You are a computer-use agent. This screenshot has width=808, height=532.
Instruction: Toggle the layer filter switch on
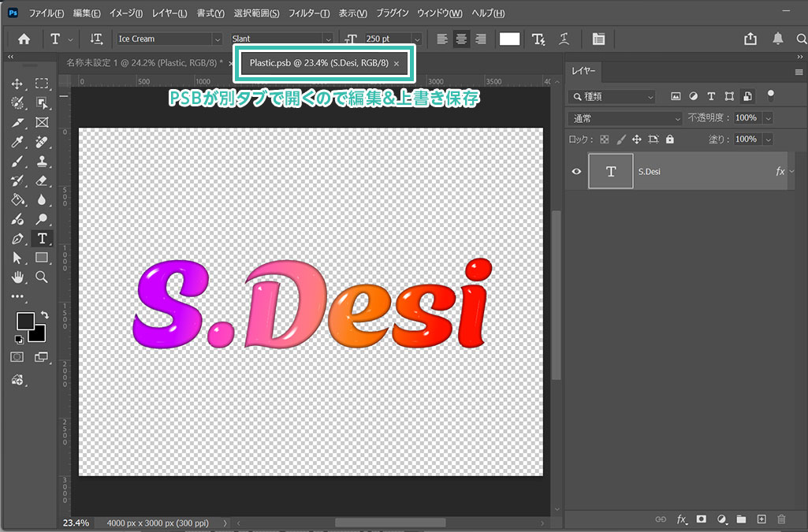click(x=770, y=95)
